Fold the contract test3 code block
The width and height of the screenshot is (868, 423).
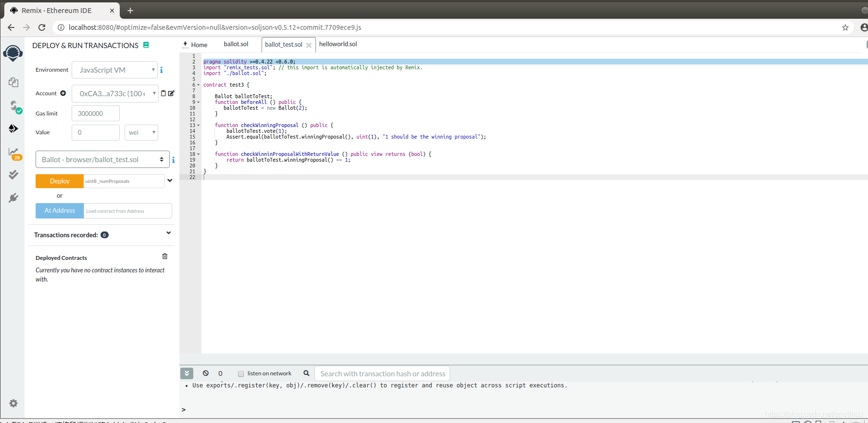coord(198,85)
